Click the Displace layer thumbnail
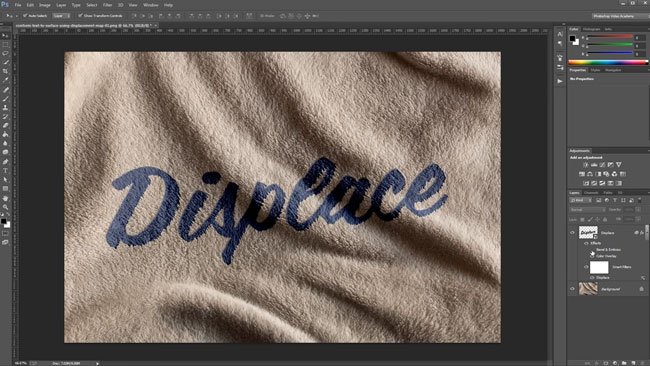Image resolution: width=650 pixels, height=366 pixels. (588, 232)
